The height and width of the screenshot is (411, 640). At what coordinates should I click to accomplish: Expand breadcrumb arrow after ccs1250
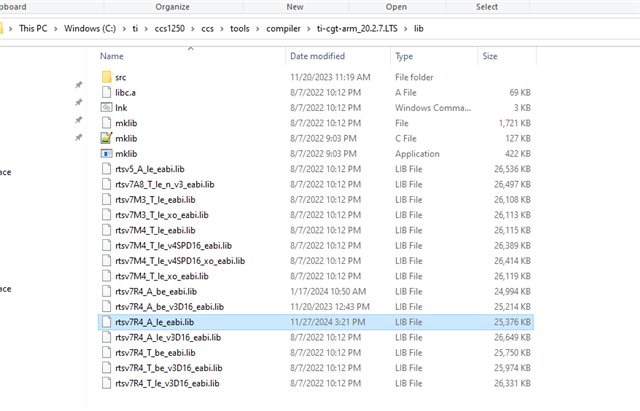point(193,29)
